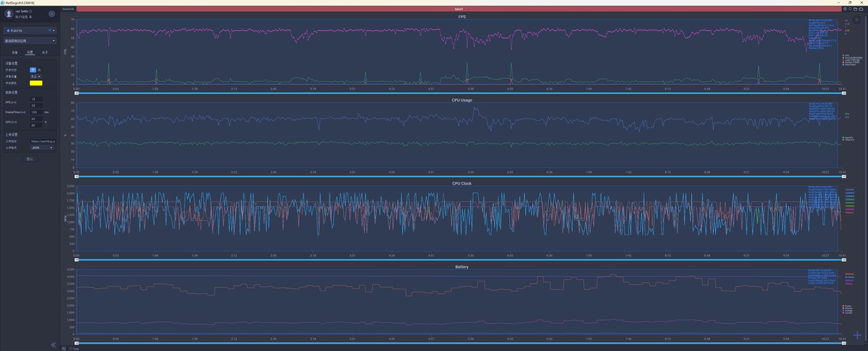The width and height of the screenshot is (868, 351).
Task: Open the select test app dropdown
Action: [x=29, y=41]
